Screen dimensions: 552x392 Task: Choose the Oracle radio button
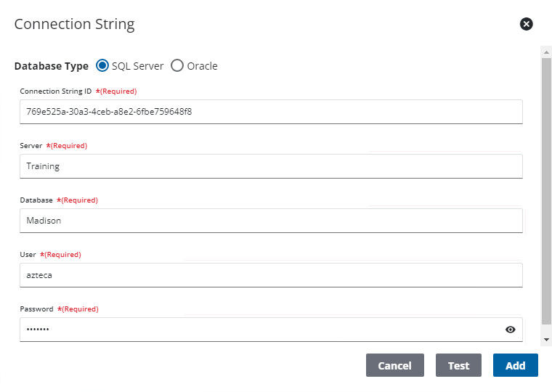click(x=177, y=66)
